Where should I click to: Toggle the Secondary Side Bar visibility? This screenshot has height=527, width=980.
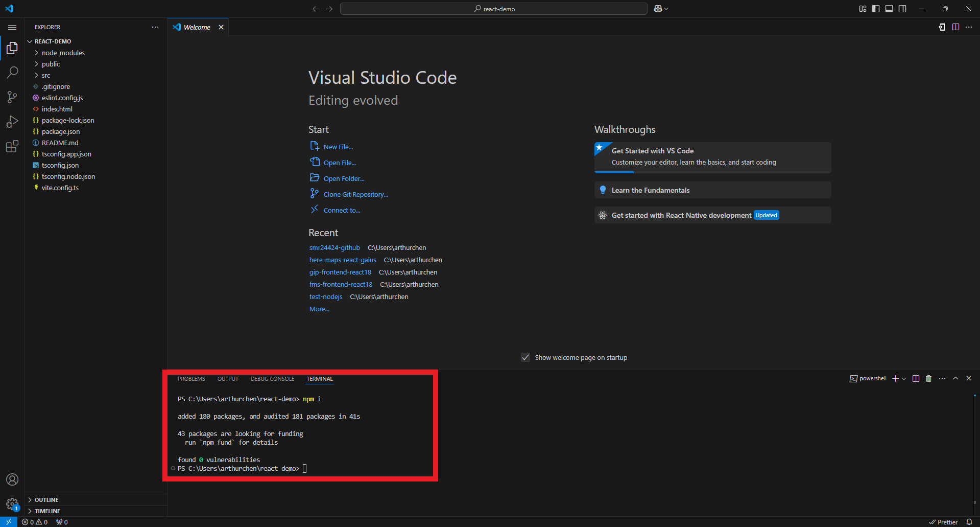pos(902,9)
